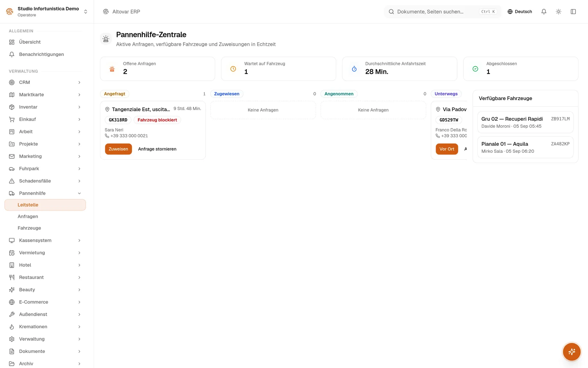The height and width of the screenshot is (368, 588).
Task: Click the Pannenhilfe-Zentrale header siren icon
Action: (106, 39)
